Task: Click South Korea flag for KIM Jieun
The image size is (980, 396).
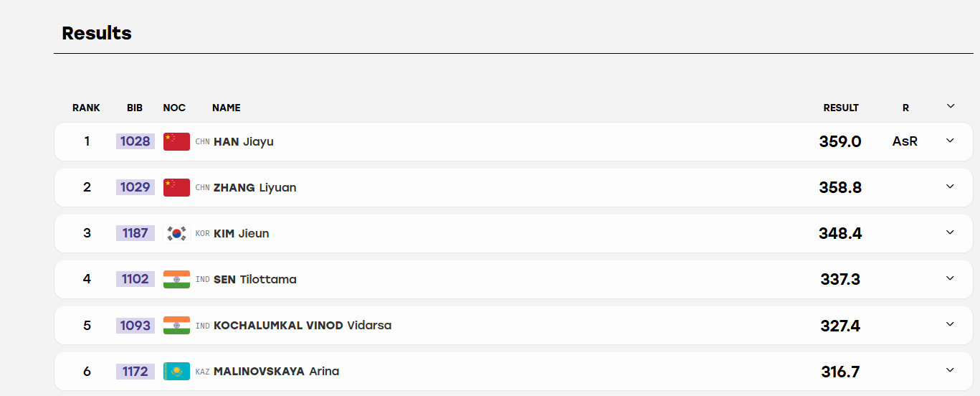Action: [176, 233]
